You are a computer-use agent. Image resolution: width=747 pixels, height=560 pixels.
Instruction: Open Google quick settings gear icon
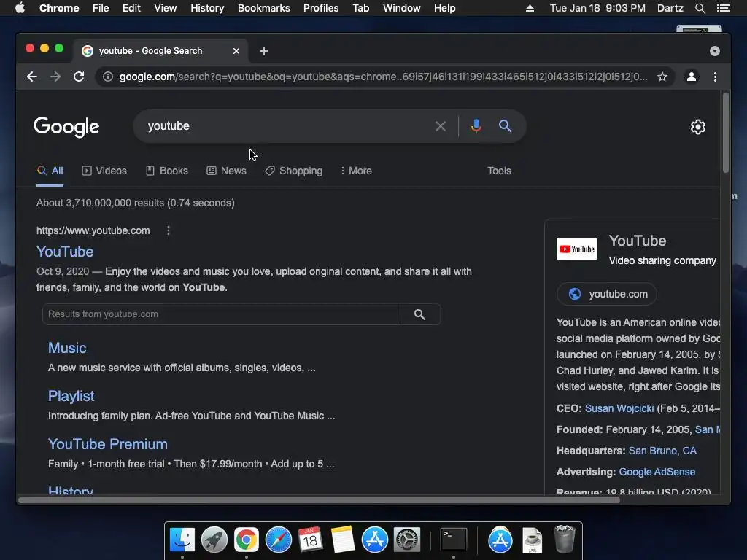point(698,127)
